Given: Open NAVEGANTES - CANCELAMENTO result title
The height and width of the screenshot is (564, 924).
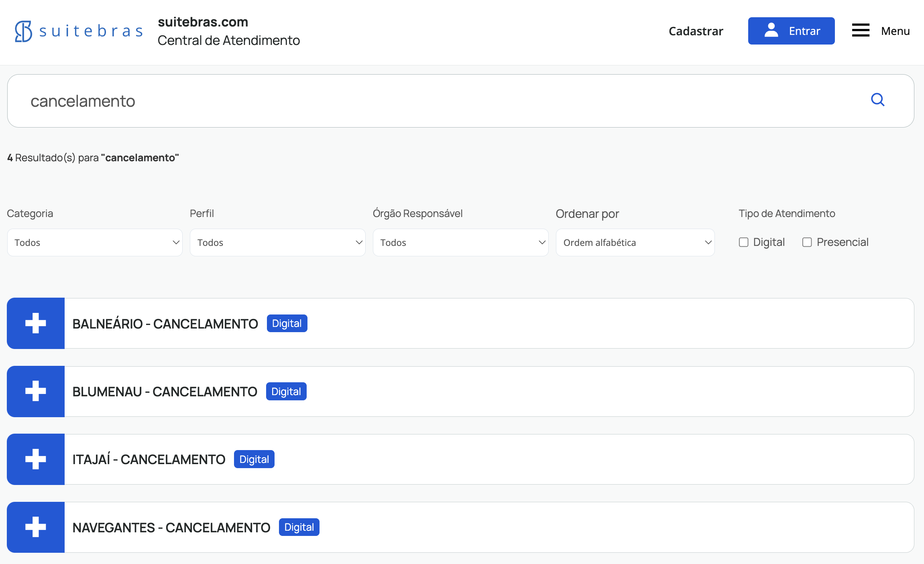Looking at the screenshot, I should [x=171, y=527].
